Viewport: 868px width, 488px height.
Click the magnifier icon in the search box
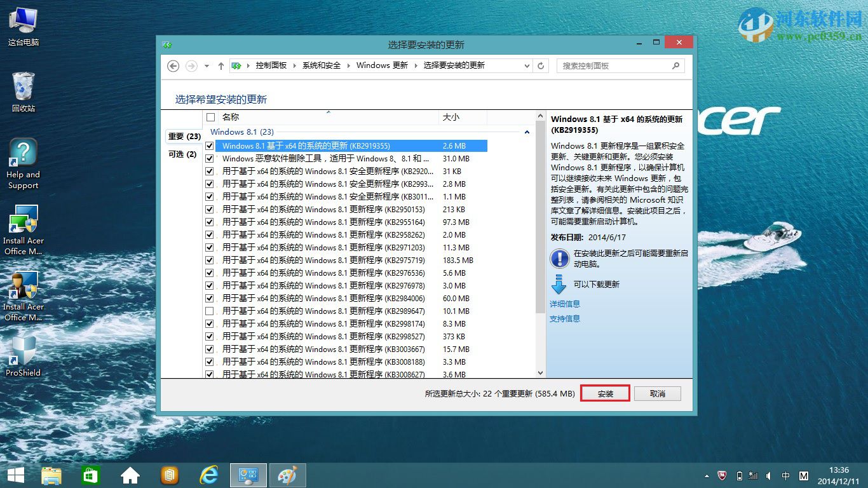676,65
